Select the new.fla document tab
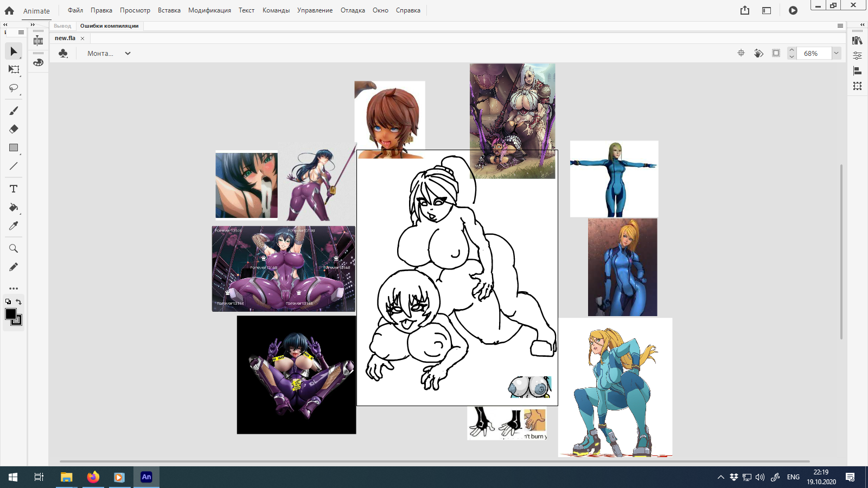Viewport: 868px width, 488px height. 65,38
